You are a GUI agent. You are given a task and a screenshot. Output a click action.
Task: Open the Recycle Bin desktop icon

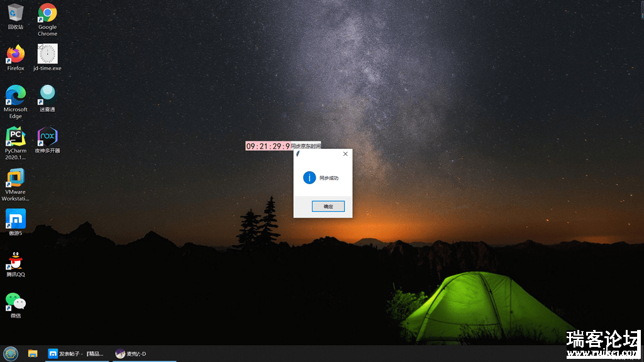point(16,16)
